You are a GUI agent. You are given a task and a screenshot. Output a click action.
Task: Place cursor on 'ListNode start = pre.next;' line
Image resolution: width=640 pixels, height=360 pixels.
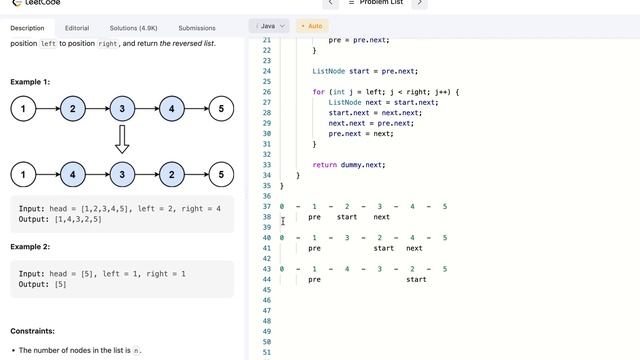click(365, 71)
